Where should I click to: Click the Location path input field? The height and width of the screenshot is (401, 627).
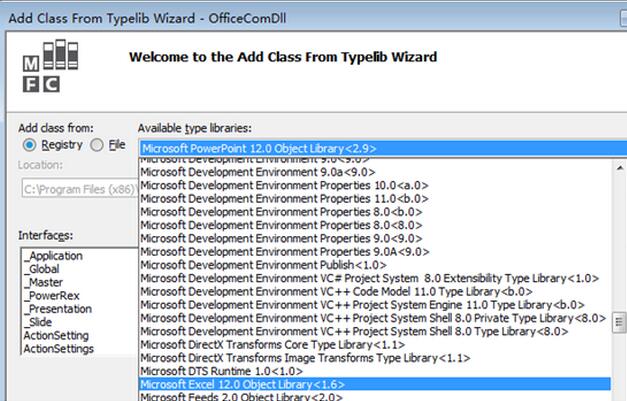click(x=80, y=189)
